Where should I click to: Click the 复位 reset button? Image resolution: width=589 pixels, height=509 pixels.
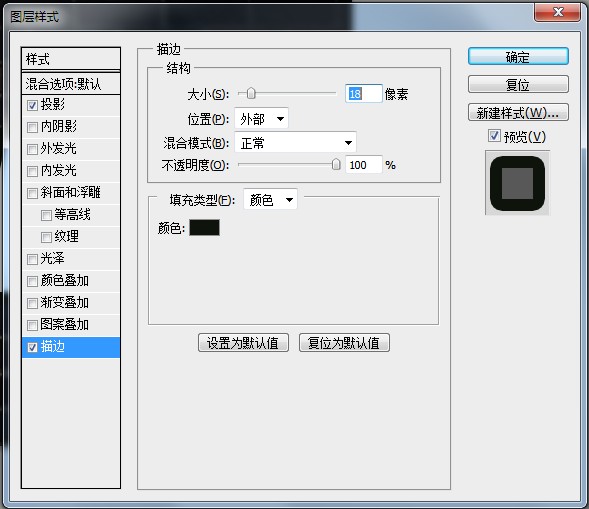(518, 84)
